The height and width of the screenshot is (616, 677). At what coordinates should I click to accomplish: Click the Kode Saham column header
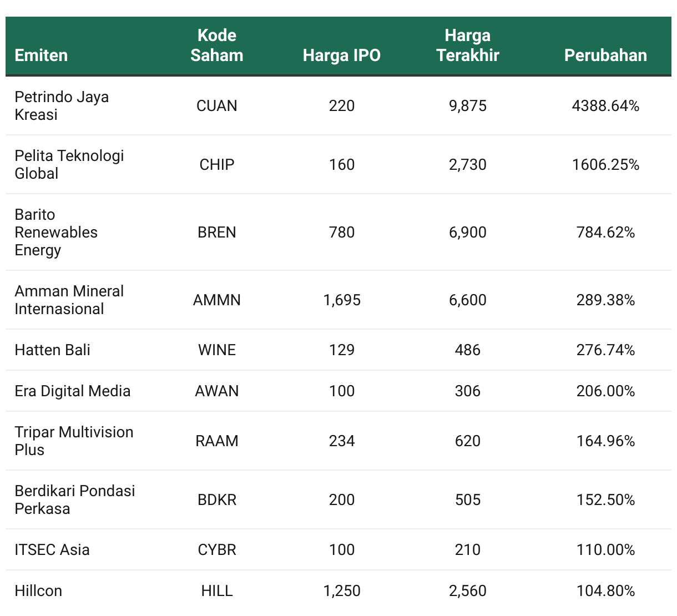click(x=216, y=45)
